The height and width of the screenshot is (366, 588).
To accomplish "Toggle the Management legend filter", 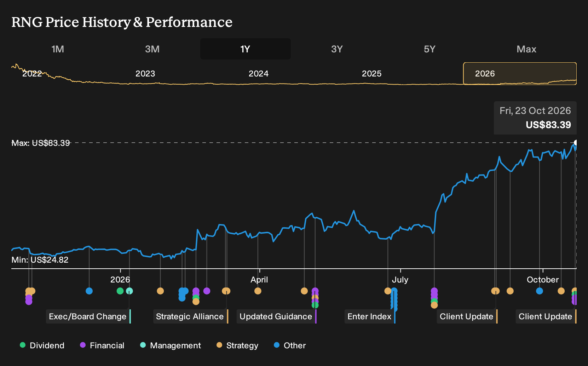I will [x=171, y=345].
